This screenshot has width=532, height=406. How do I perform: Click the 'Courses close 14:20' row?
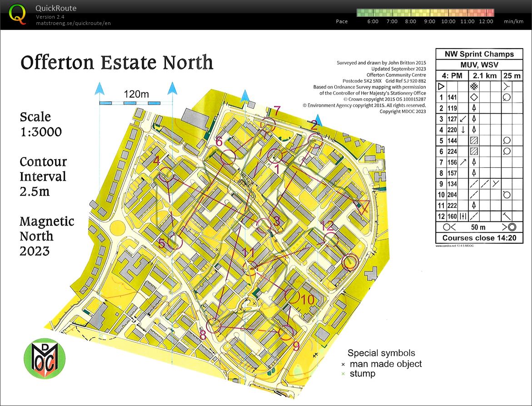[x=479, y=238]
